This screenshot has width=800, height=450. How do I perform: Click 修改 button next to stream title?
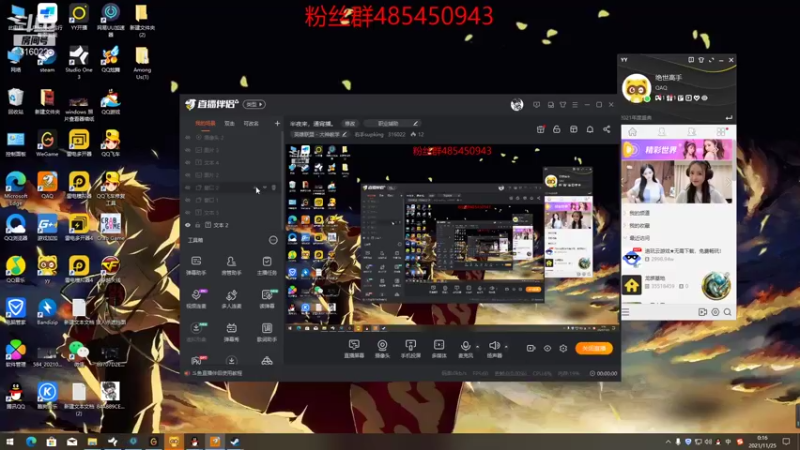click(349, 123)
